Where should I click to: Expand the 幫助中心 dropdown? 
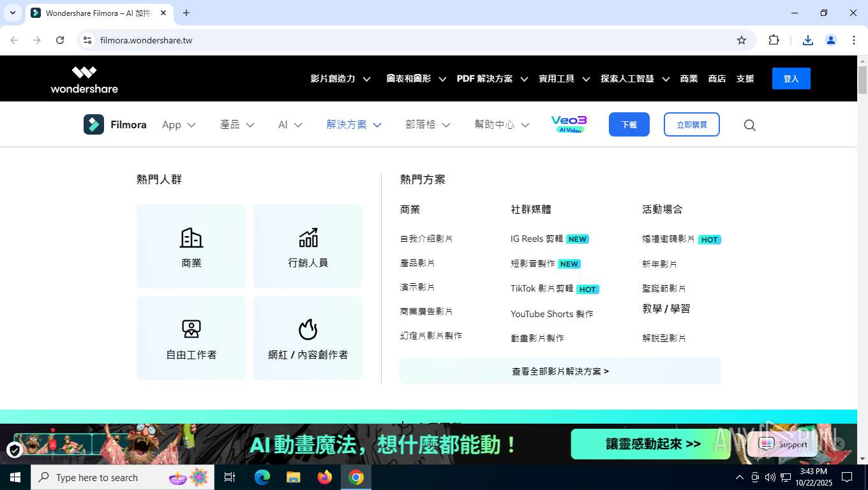[x=502, y=125]
